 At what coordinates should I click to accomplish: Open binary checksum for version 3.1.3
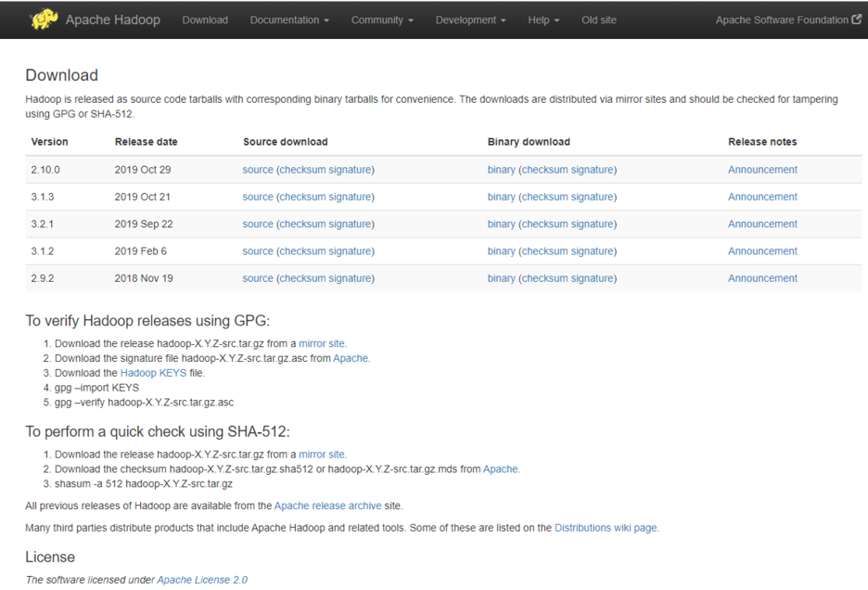coord(544,197)
